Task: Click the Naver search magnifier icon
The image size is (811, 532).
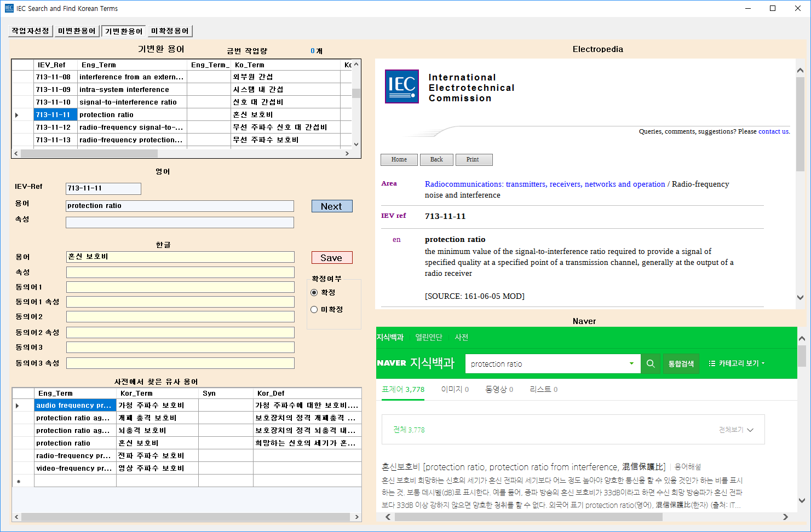Action: point(651,363)
